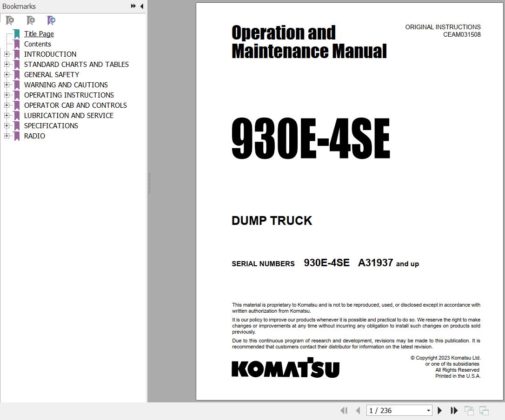Click the Bookmarks panel title
505x420 pixels.
(x=19, y=6)
